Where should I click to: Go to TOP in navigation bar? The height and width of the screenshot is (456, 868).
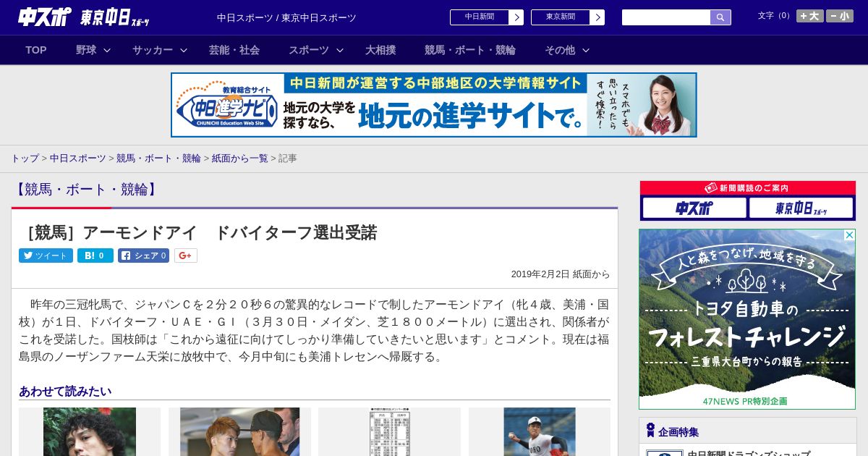click(x=36, y=50)
